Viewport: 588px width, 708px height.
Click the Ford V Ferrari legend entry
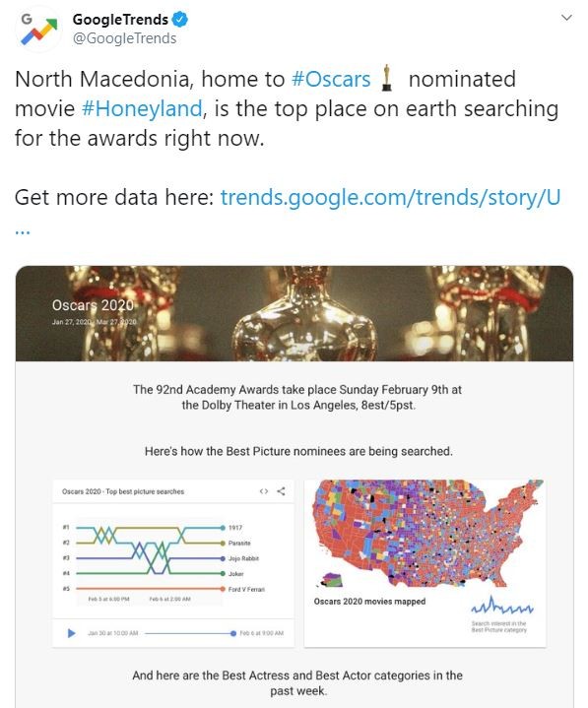pyautogui.click(x=246, y=589)
